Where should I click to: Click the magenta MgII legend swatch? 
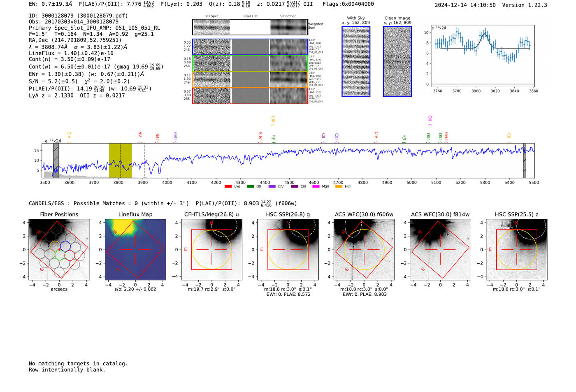pos(316,187)
